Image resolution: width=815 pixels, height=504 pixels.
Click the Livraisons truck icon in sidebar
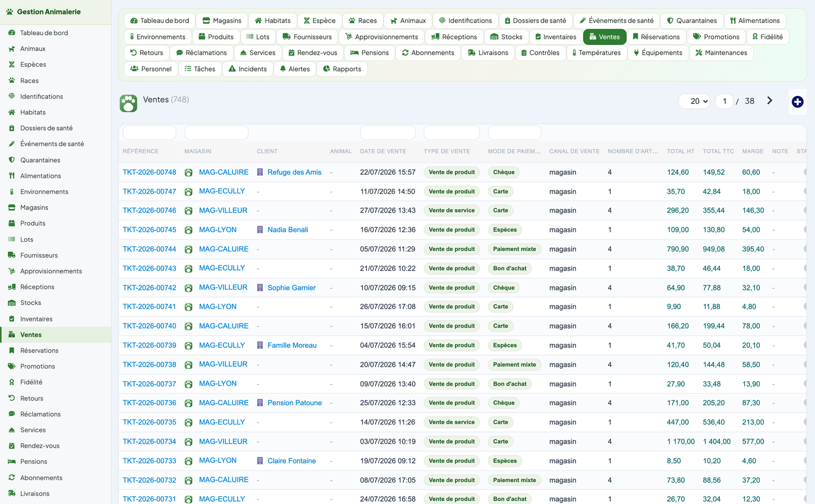click(11, 493)
